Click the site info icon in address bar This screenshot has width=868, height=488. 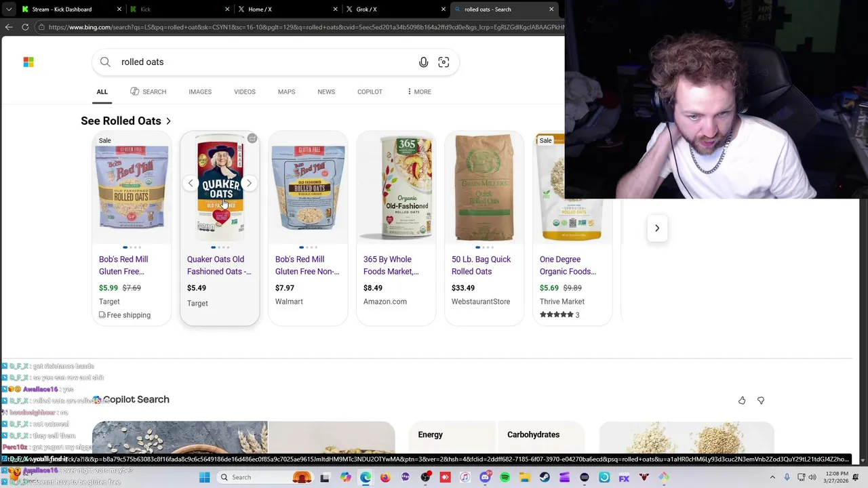(x=41, y=27)
